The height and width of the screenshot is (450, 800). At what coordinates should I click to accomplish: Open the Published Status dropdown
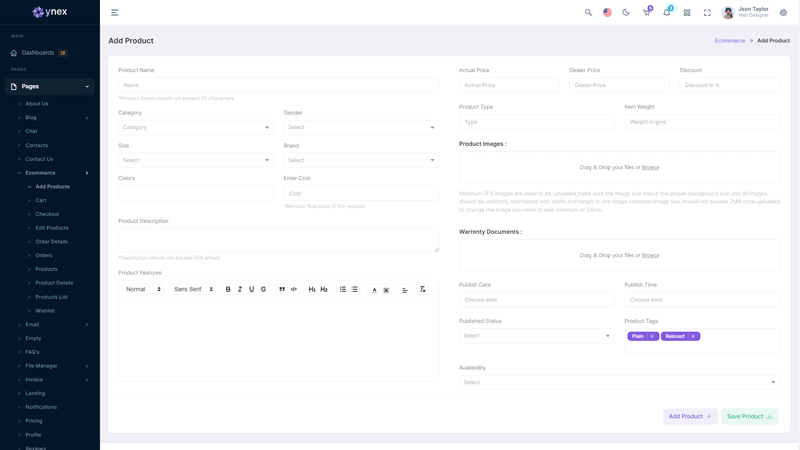click(536, 336)
